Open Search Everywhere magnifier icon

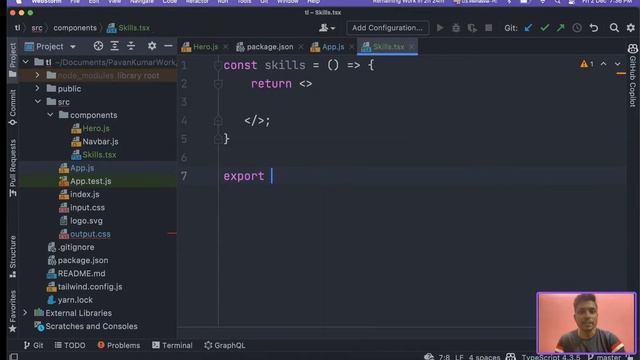coord(614,28)
